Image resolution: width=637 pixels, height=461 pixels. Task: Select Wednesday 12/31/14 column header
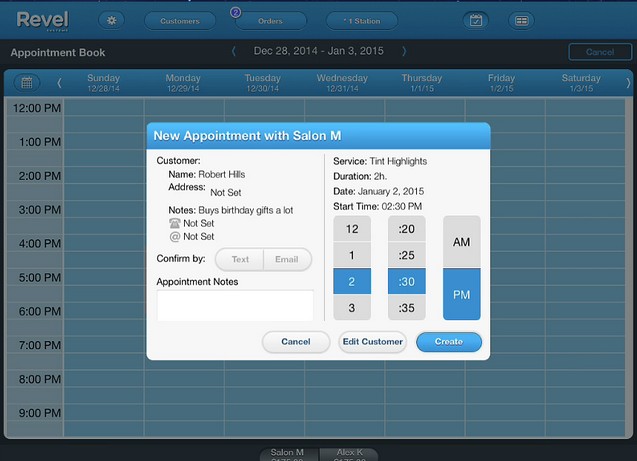click(342, 83)
